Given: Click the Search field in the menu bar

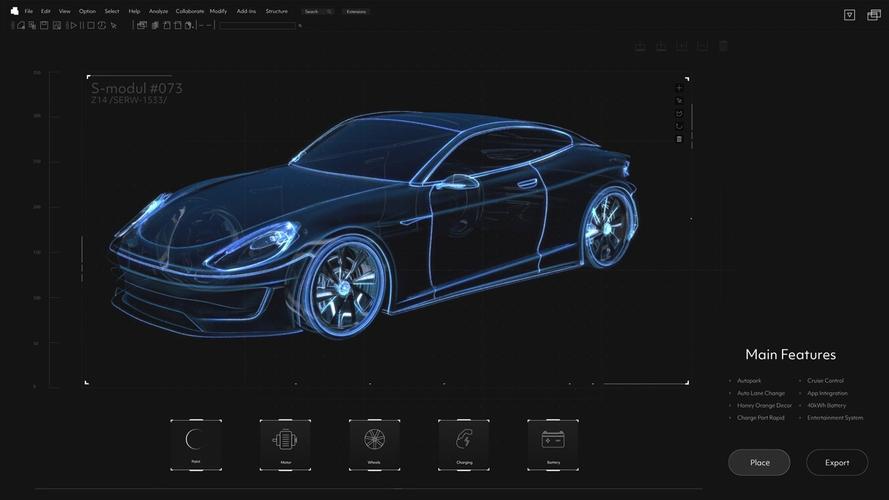Looking at the screenshot, I should click(x=318, y=11).
